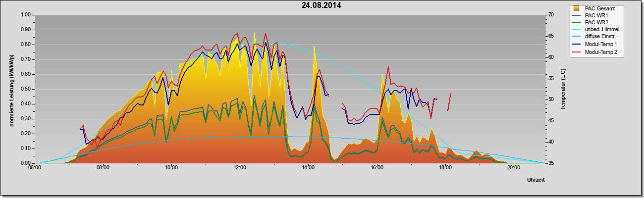Click the chart title 24.08.2014
Viewport: 644px width, 198px height.
(322, 5)
